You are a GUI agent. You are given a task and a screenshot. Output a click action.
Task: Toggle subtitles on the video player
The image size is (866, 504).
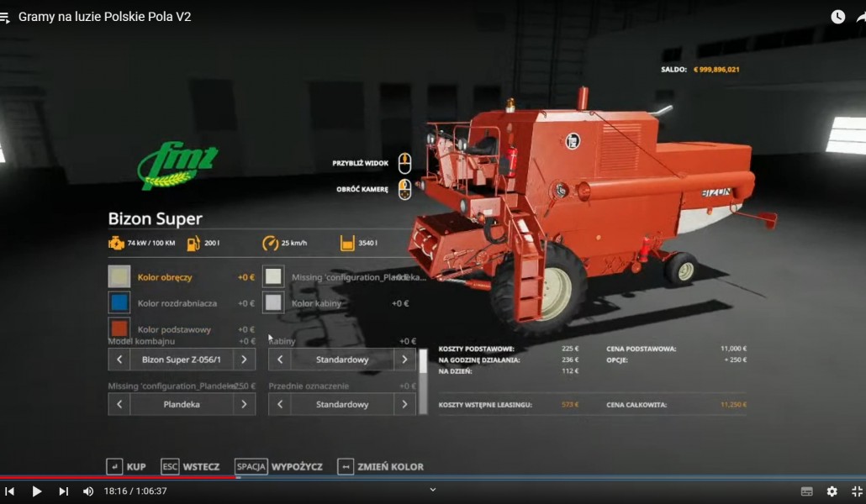(807, 491)
